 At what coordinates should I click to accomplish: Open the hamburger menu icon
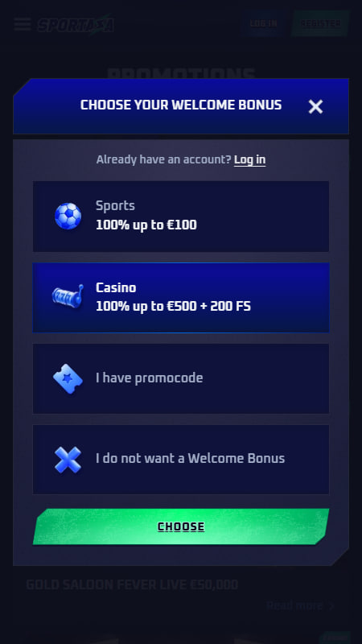23,24
